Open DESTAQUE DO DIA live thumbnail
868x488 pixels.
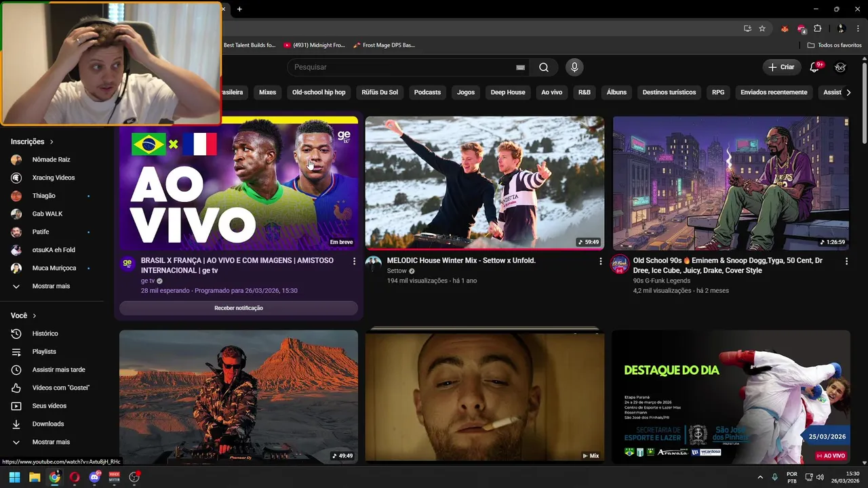pos(731,396)
